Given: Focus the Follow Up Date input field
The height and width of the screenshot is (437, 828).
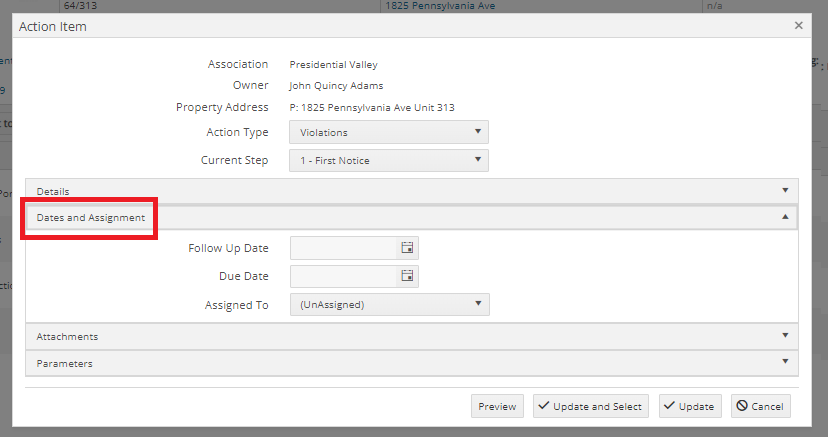Looking at the screenshot, I should 343,248.
